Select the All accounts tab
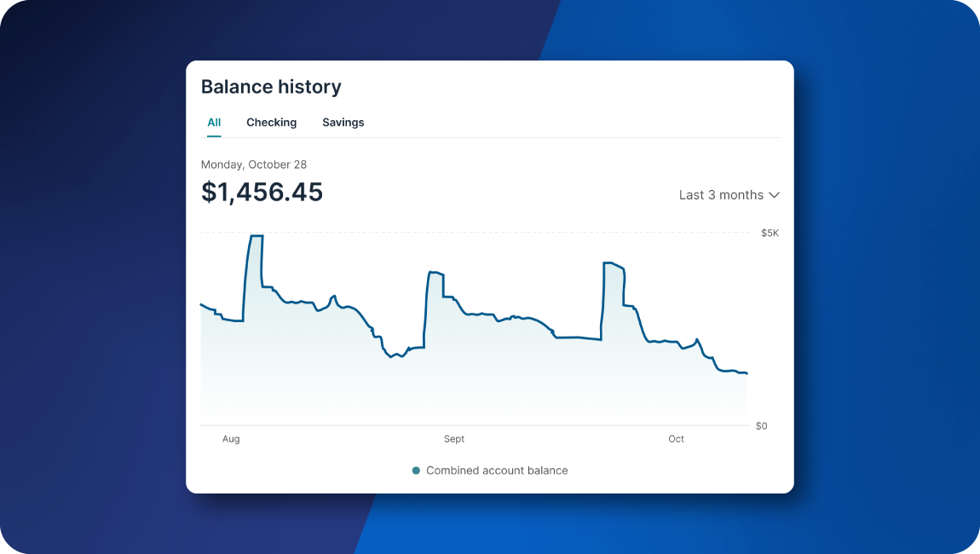This screenshot has width=980, height=554. 213,122
